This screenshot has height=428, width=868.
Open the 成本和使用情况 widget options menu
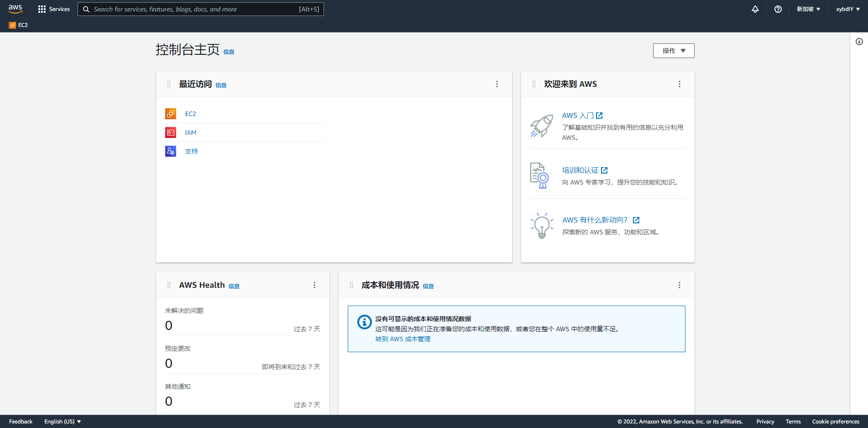(x=680, y=285)
